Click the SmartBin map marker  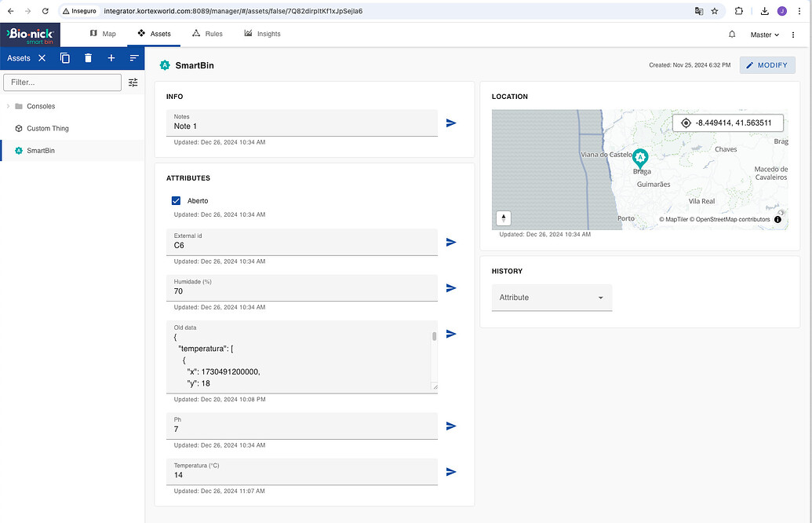pos(640,158)
